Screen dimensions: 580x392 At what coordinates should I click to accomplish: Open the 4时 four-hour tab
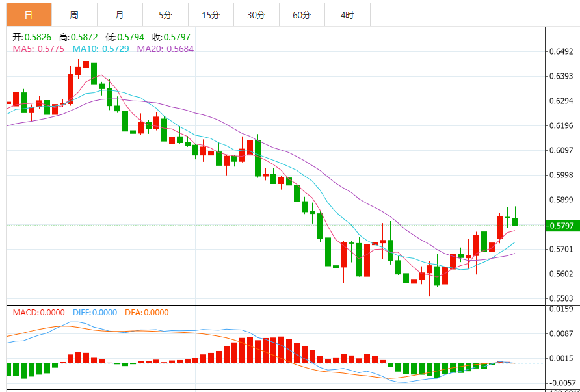pyautogui.click(x=347, y=14)
